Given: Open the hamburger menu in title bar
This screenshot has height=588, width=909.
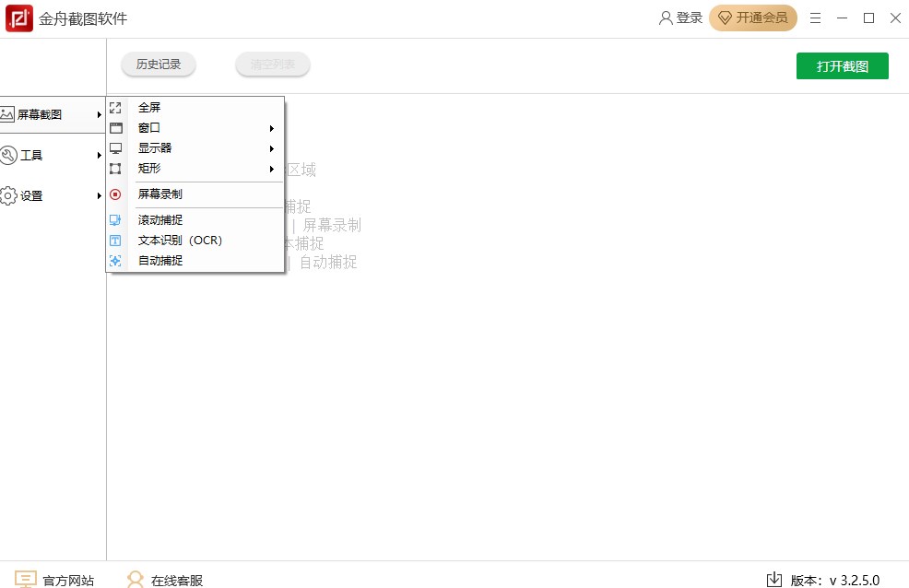Looking at the screenshot, I should [x=815, y=18].
